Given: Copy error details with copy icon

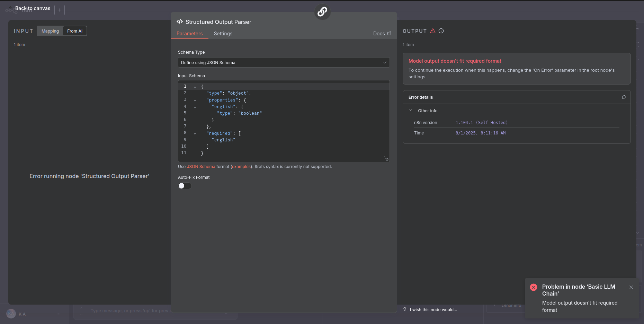Looking at the screenshot, I should pyautogui.click(x=624, y=97).
